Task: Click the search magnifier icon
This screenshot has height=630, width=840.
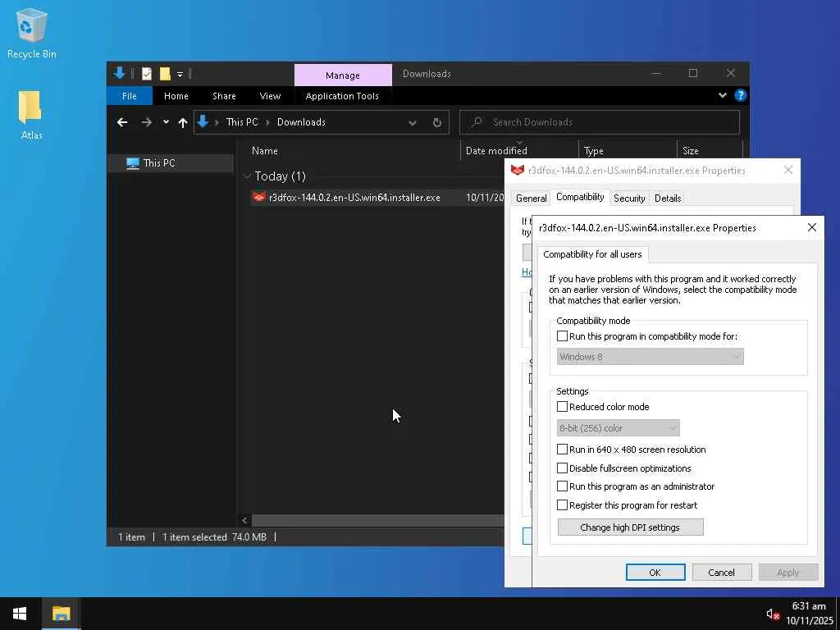Action: pos(477,122)
